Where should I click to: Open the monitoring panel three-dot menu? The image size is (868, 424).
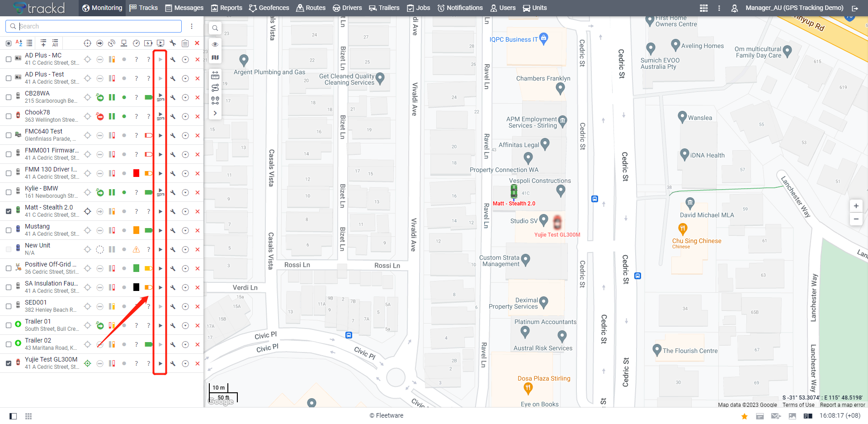192,26
